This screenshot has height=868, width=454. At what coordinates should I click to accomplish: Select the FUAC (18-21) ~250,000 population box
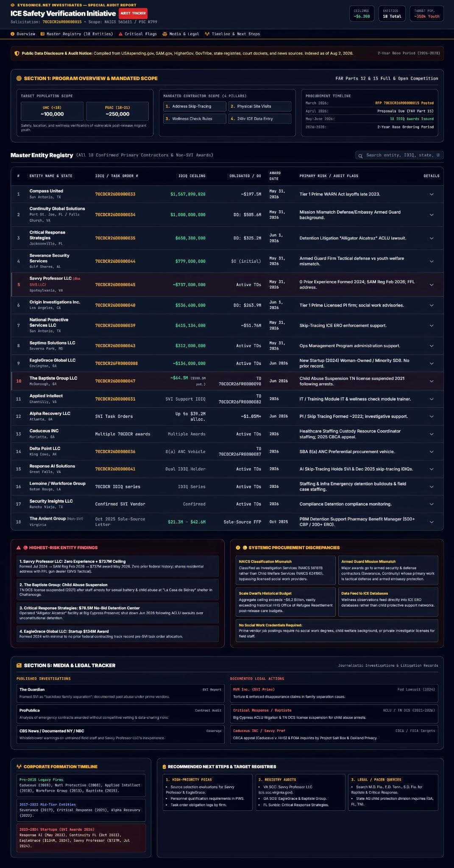pos(117,111)
